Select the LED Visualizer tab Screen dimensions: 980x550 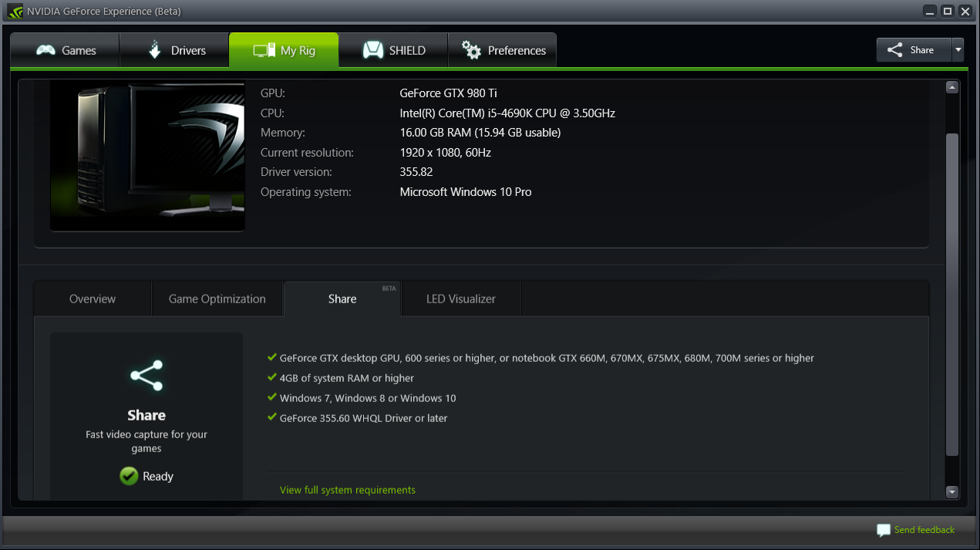(461, 299)
